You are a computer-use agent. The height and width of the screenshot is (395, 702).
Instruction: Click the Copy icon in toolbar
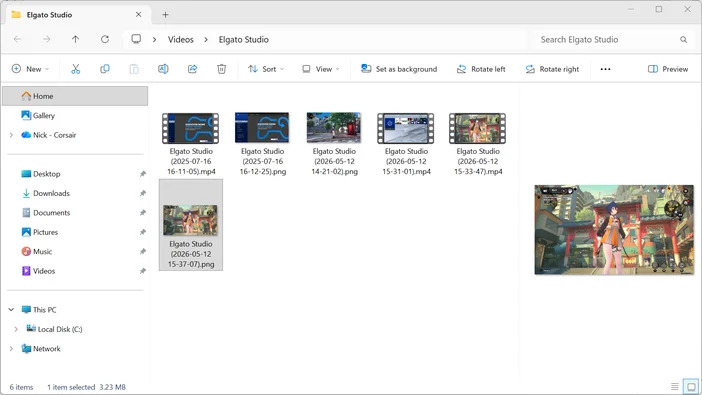(x=105, y=69)
